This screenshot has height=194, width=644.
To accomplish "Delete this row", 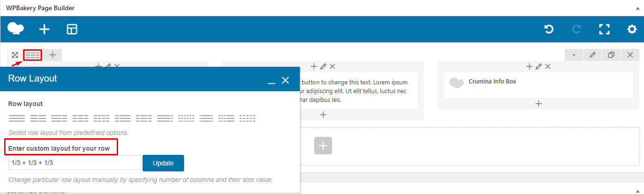I will (x=630, y=55).
